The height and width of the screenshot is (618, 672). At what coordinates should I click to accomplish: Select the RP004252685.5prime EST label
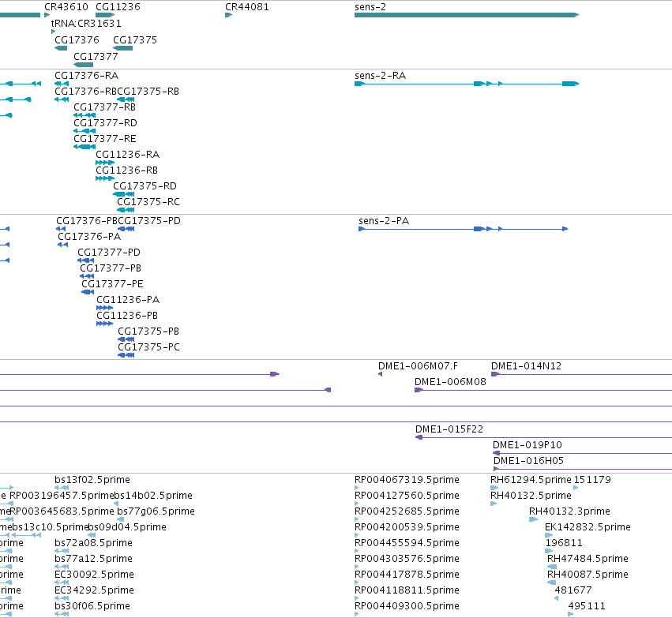point(407,511)
